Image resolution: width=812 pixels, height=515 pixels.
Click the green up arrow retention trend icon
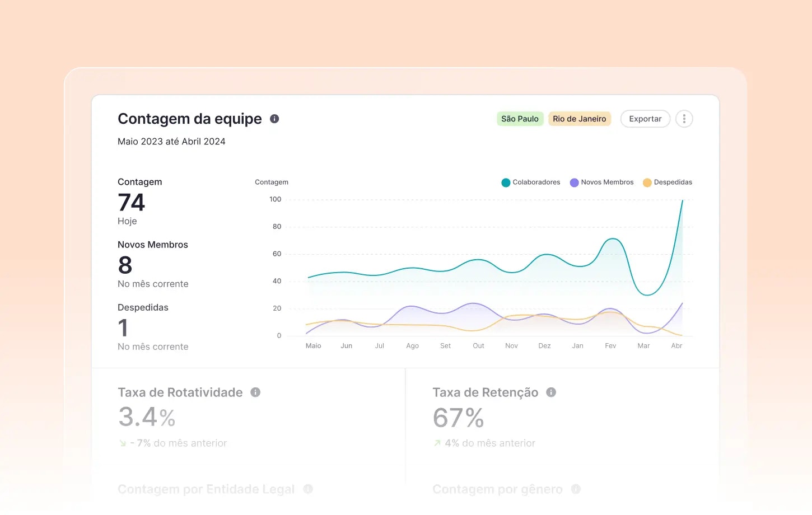coord(437,443)
